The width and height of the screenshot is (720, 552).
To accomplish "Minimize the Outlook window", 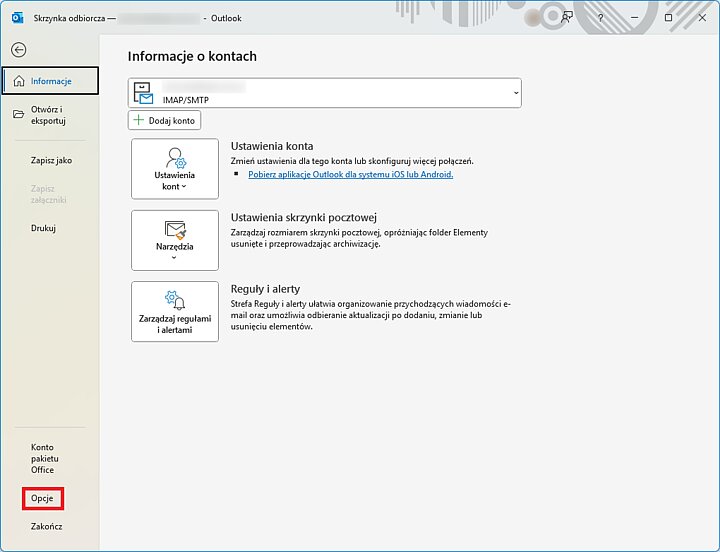I will point(635,18).
